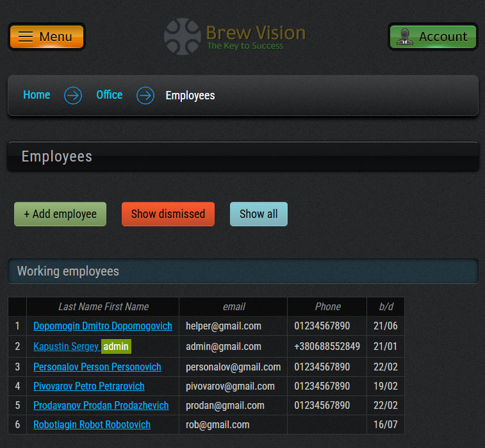Open Dopomogin Dmitro Dopomogovich's profile
Screen dimensions: 485x448
(x=103, y=326)
